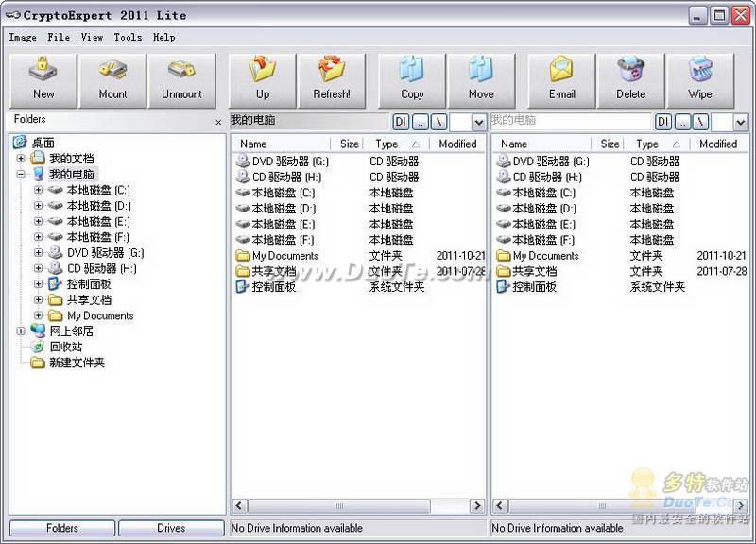The height and width of the screenshot is (544, 756).
Task: Click the middle pane path field 我的电脑
Action: click(309, 121)
